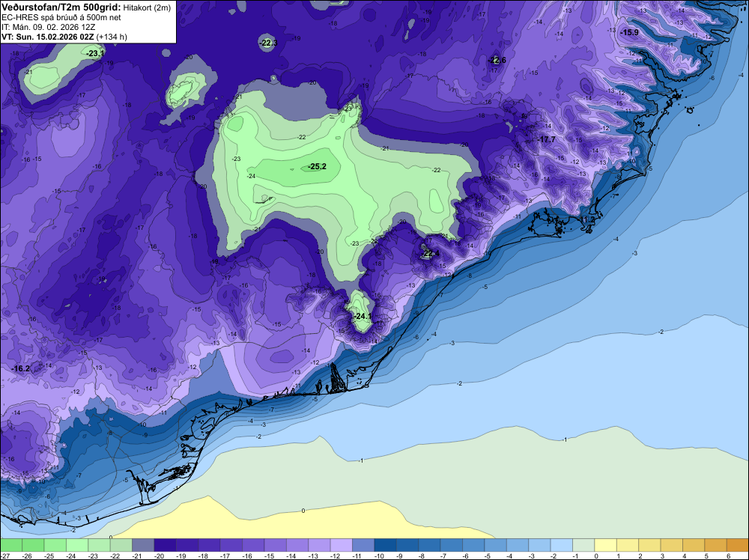Click the -24.1 temperature label
Viewport: 749px width, 560px height.
point(363,317)
